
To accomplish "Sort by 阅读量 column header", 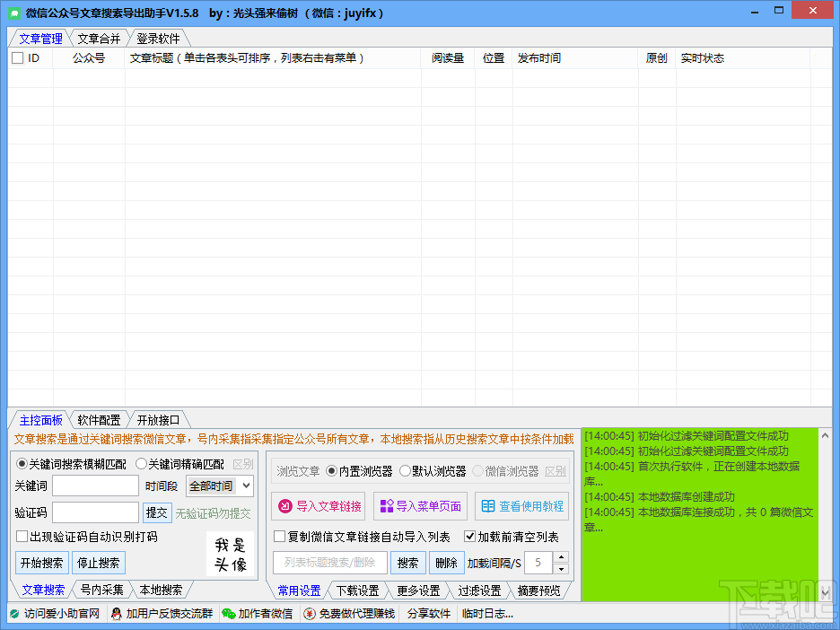I will 448,58.
